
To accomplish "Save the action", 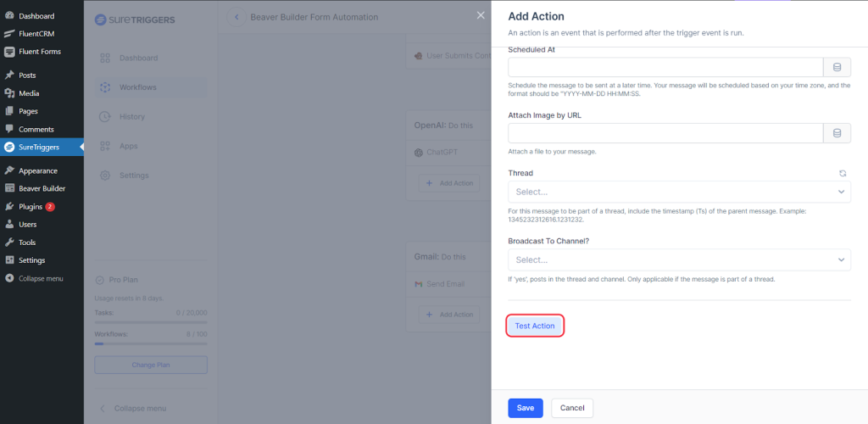I will click(x=526, y=408).
